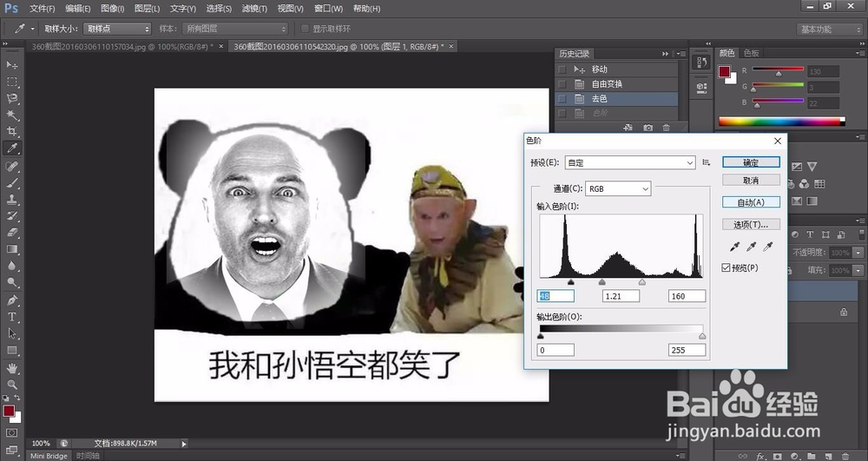Click the highlight input field showing 160
The width and height of the screenshot is (868, 461).
(x=687, y=296)
